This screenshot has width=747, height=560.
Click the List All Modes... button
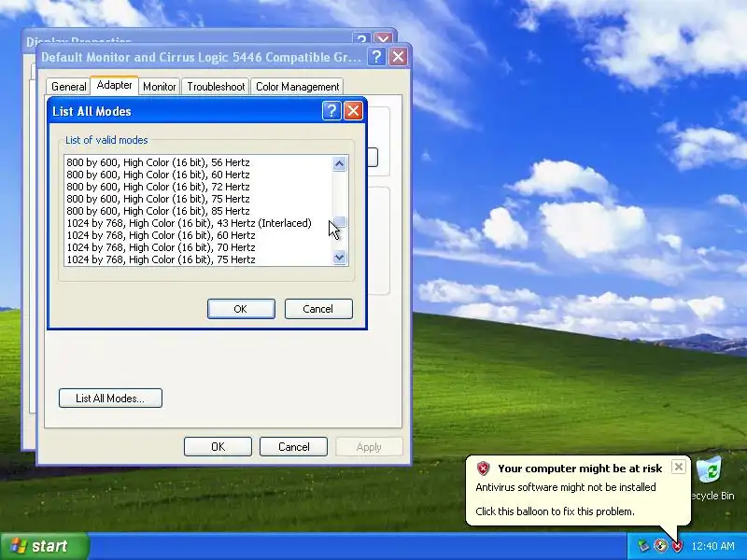click(x=110, y=399)
